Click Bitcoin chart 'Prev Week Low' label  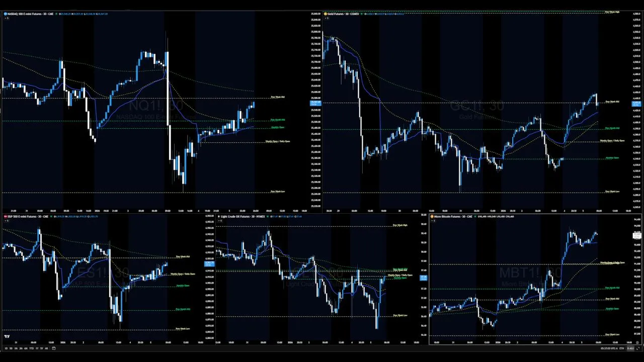(x=612, y=334)
